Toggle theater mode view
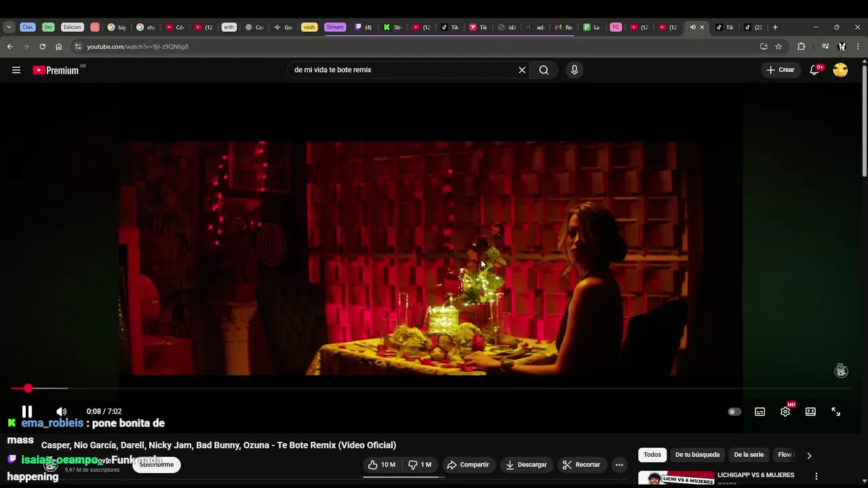The height and width of the screenshot is (488, 868). (x=810, y=411)
